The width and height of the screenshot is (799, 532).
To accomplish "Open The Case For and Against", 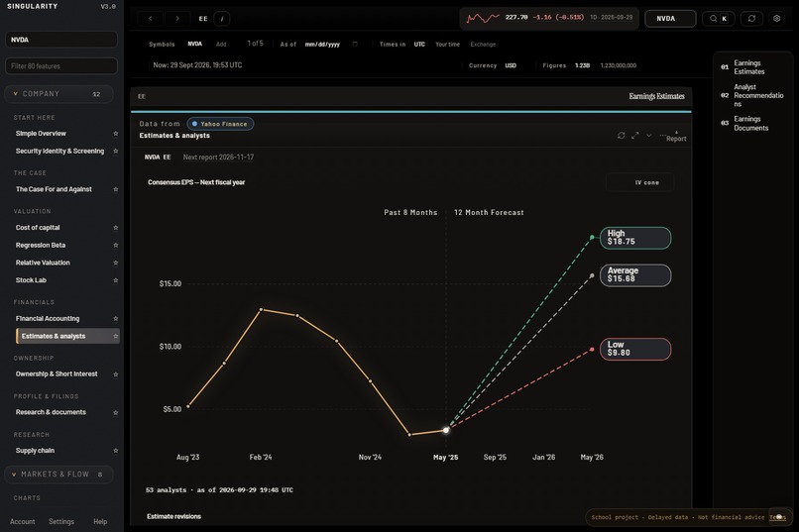I will click(x=54, y=189).
